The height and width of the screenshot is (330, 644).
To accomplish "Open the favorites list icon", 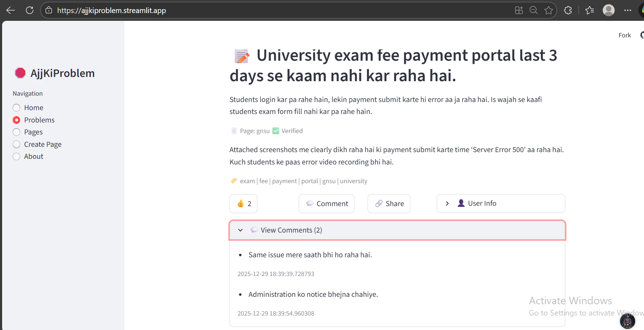I will tap(589, 10).
